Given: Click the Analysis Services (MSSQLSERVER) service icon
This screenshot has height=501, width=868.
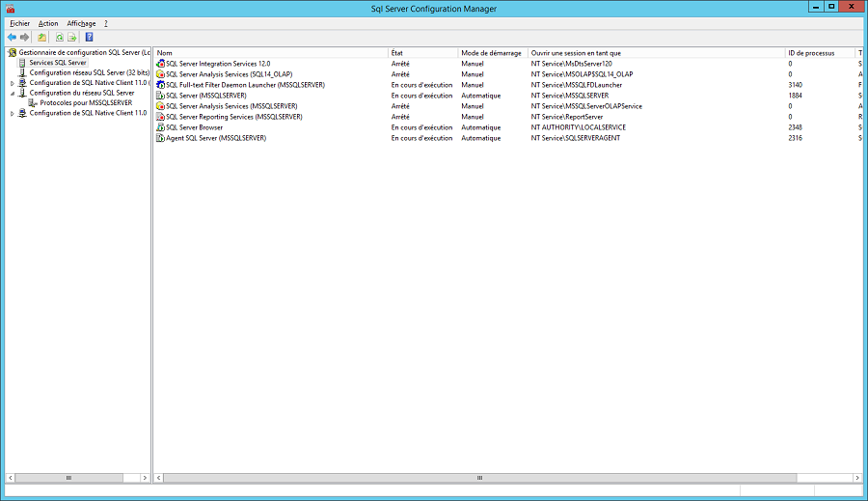Looking at the screenshot, I should [x=160, y=106].
